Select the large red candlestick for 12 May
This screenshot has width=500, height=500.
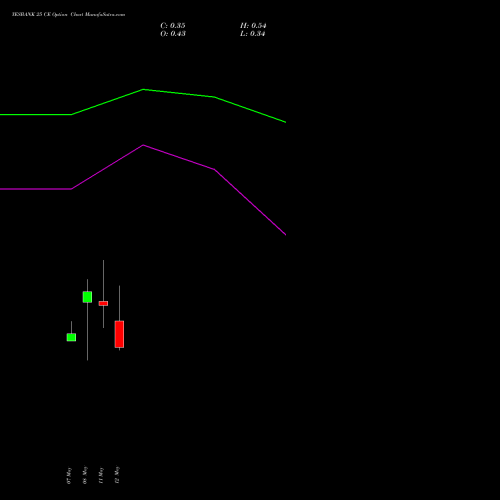tap(119, 334)
